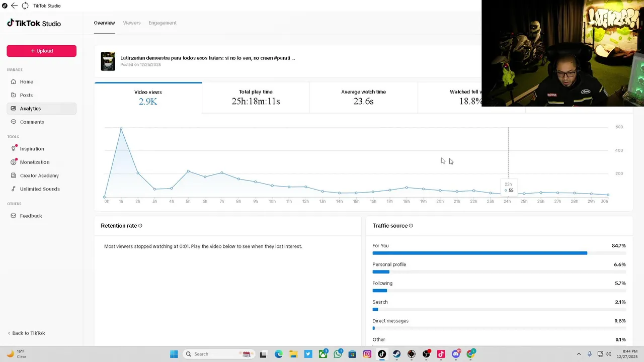Open the Monetization tool
This screenshot has width=644, height=362.
[x=41, y=162]
